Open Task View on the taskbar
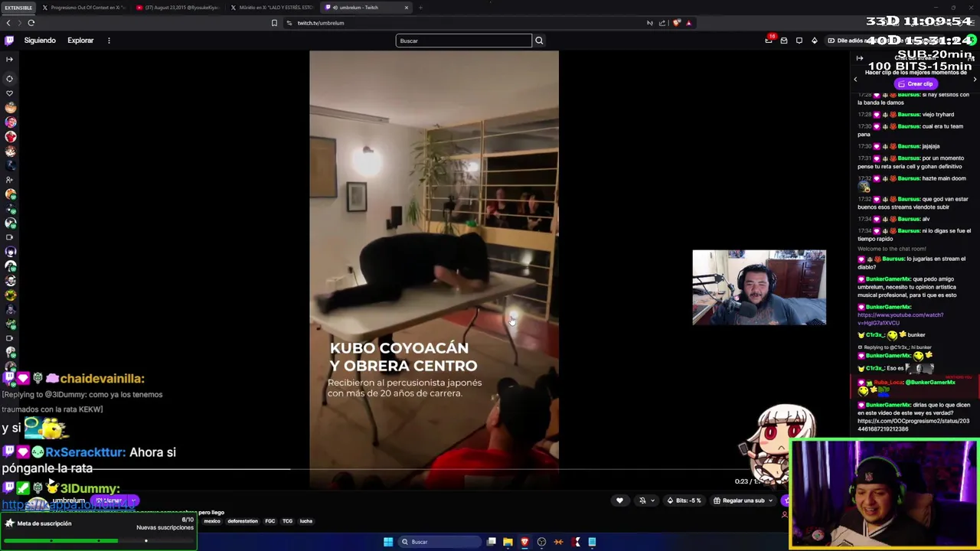 [492, 542]
